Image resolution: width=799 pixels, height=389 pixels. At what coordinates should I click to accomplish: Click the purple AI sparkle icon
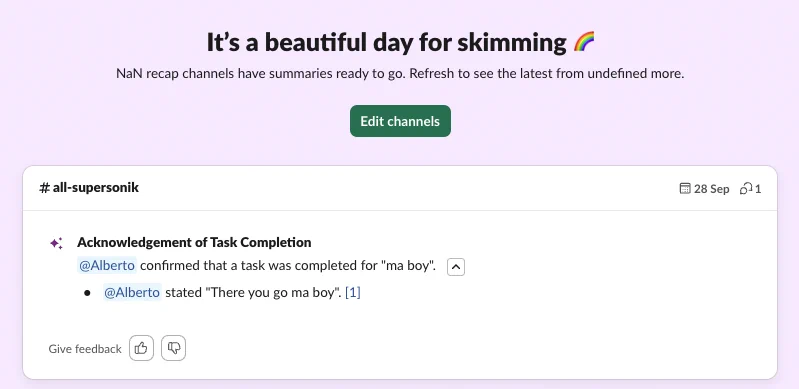click(57, 243)
